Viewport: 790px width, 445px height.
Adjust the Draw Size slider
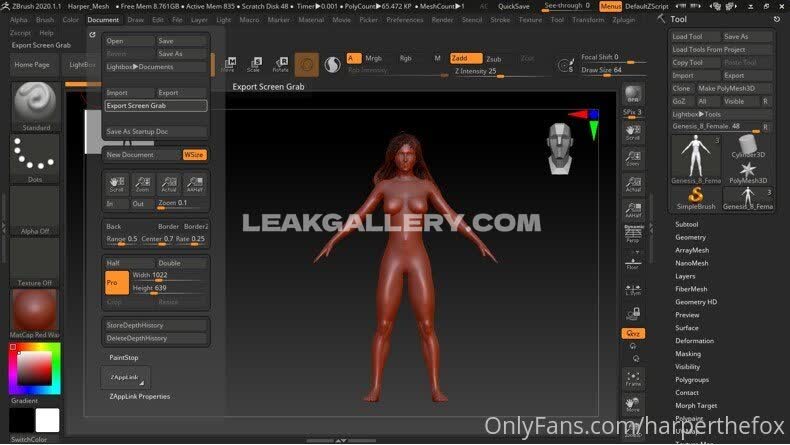[x=614, y=71]
